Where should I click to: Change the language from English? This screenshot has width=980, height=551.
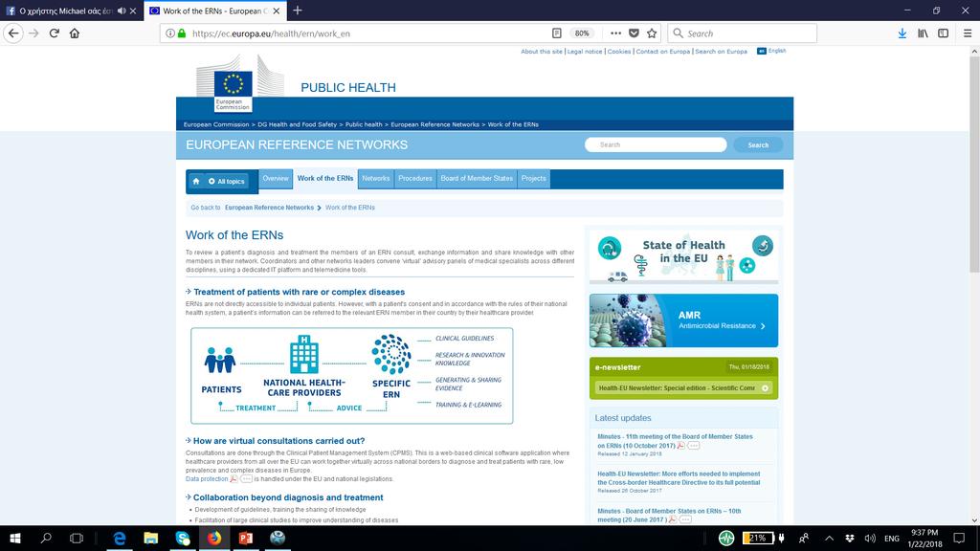pyautogui.click(x=772, y=51)
